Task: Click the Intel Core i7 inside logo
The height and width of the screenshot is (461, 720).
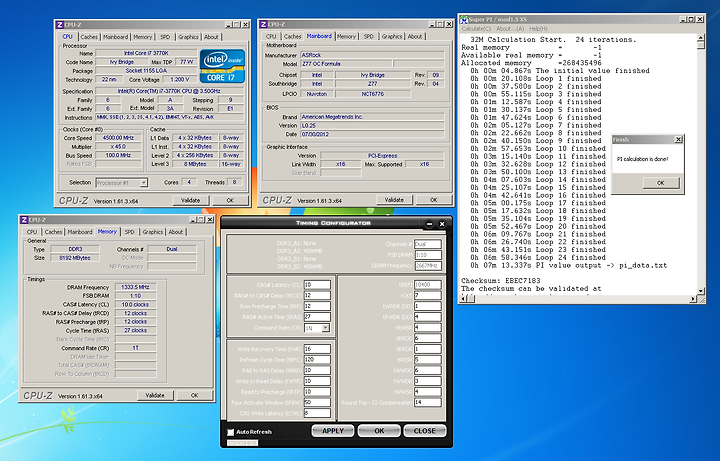Action: pos(222,67)
